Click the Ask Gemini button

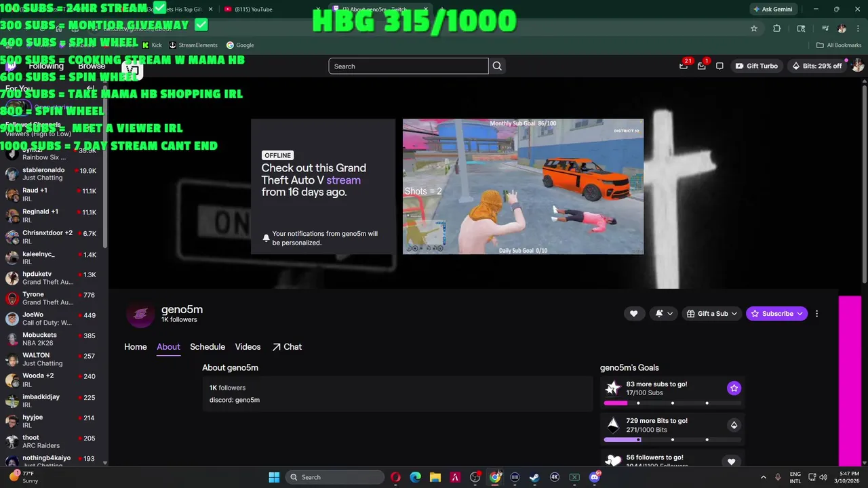tap(772, 9)
